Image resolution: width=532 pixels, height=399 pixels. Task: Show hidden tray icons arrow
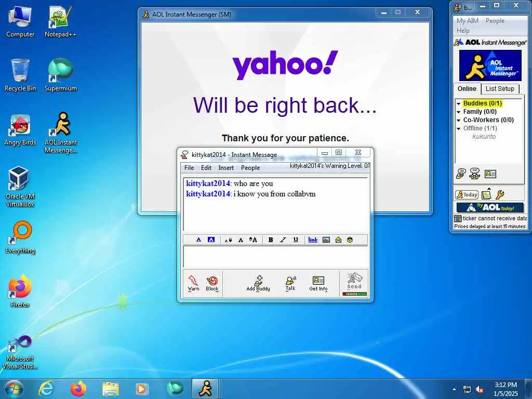click(455, 389)
